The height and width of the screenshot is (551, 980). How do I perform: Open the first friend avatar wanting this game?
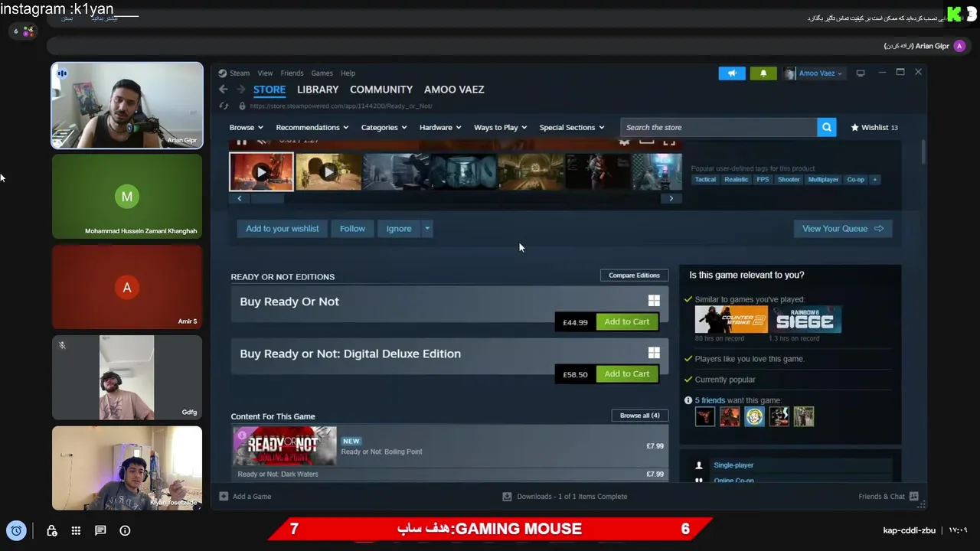[x=705, y=416]
